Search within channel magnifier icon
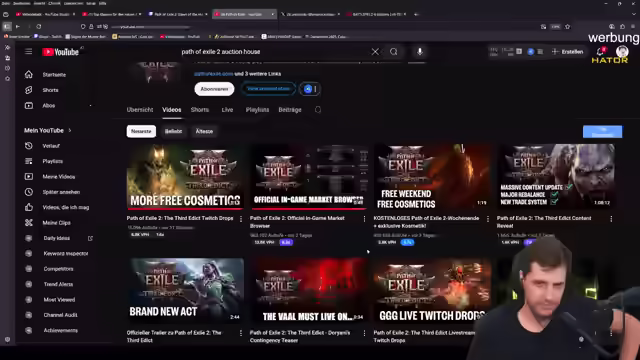Screen dimensions: 640x360 [x=318, y=110]
